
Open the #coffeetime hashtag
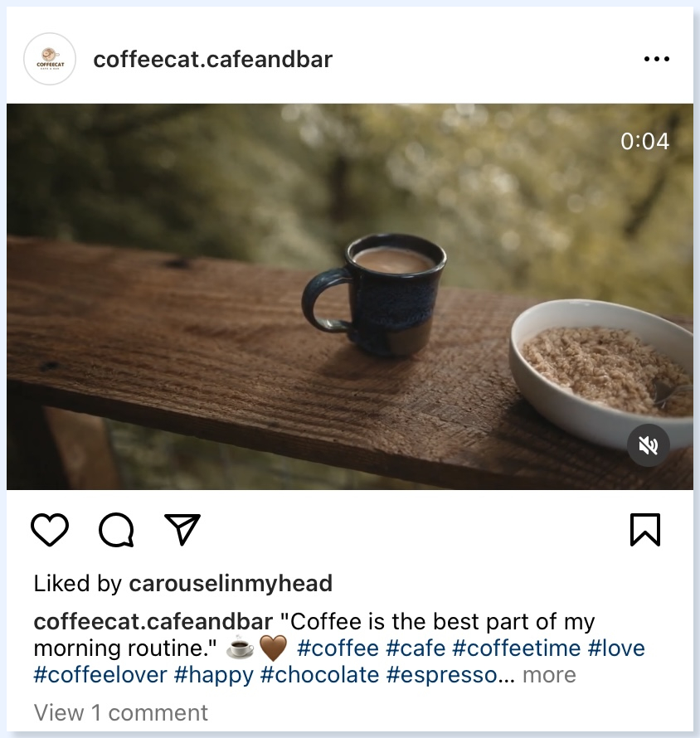pos(517,648)
